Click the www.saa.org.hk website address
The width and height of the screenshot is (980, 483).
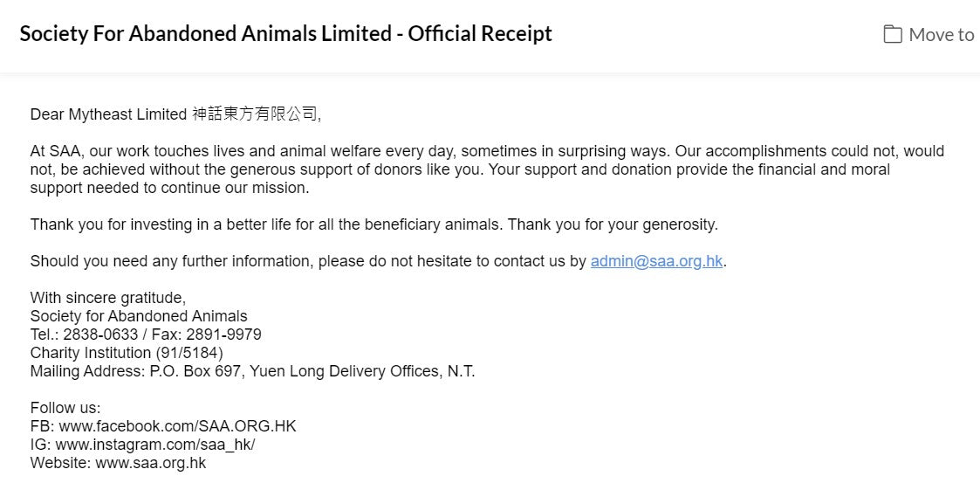point(151,463)
